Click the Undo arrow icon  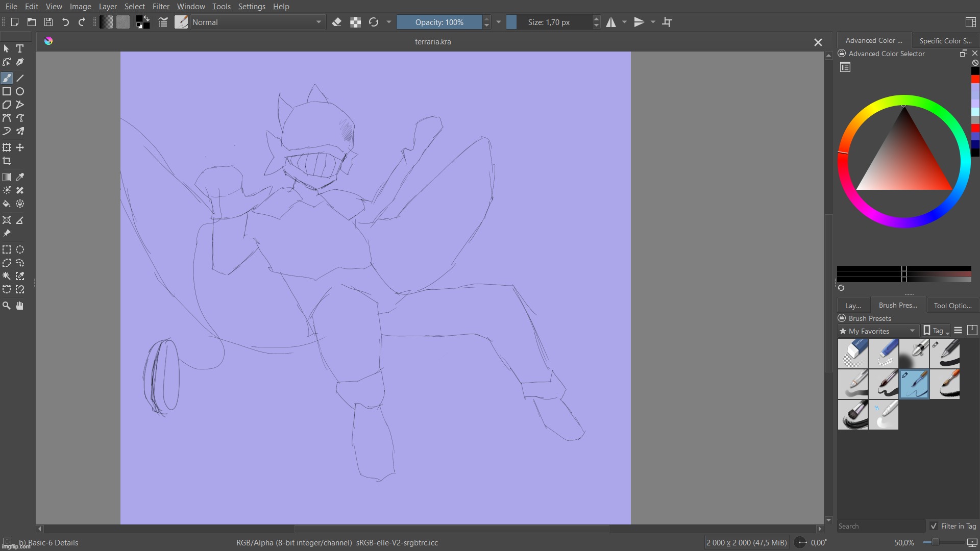pyautogui.click(x=65, y=22)
